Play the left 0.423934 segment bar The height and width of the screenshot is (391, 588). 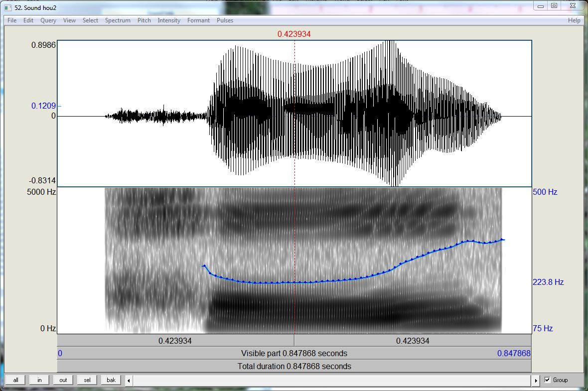click(x=175, y=341)
